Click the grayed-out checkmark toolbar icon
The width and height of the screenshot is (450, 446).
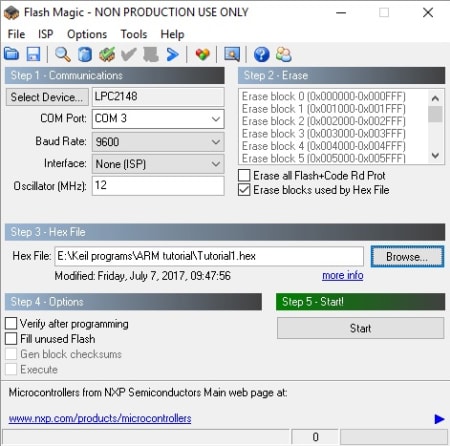pyautogui.click(x=129, y=54)
